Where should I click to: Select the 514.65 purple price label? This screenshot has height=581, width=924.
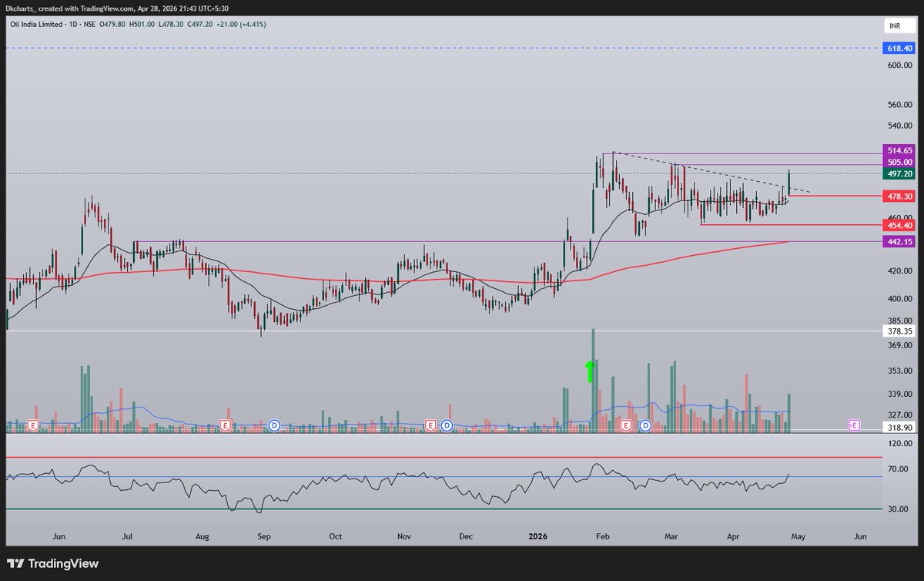(x=899, y=150)
